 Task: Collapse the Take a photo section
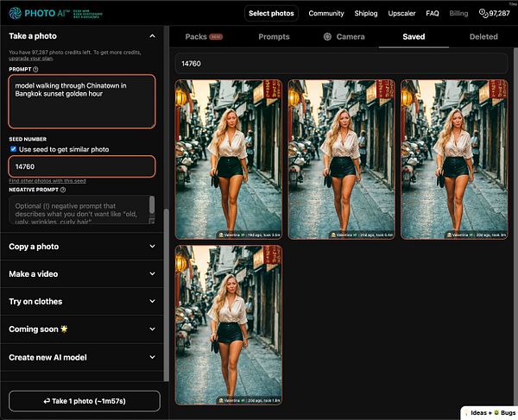tap(152, 36)
